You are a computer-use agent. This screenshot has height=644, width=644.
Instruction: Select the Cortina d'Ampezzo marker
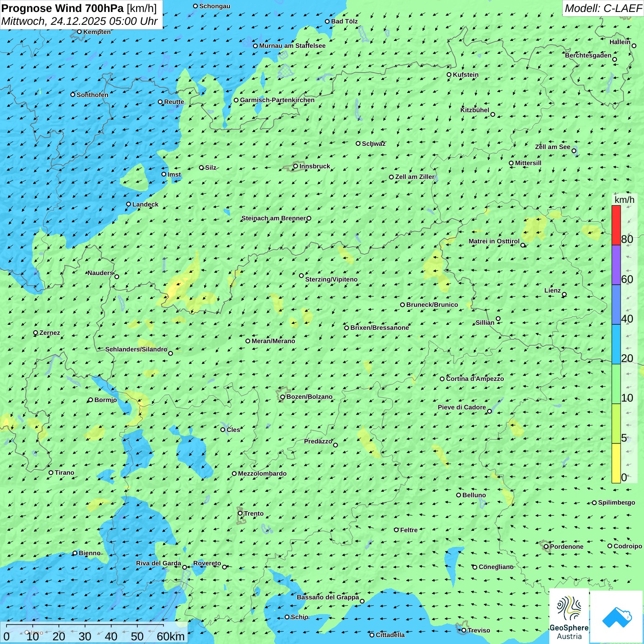point(442,379)
